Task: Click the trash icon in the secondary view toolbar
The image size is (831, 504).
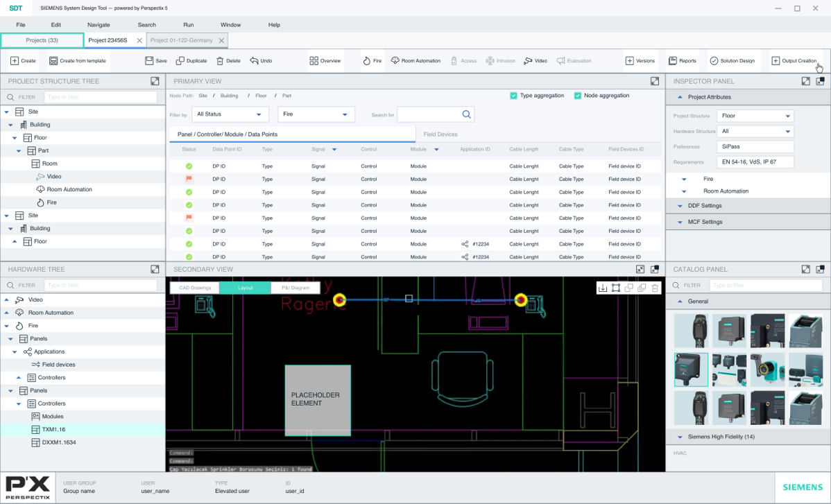Action: (x=655, y=287)
